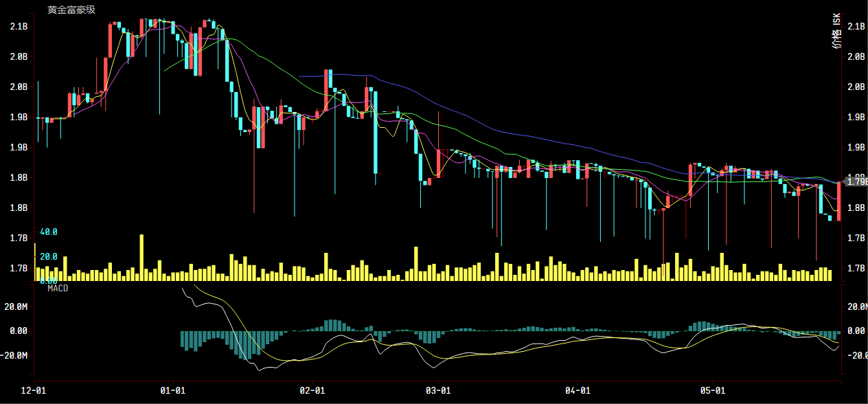Select the 12-01 date on the time axis

tap(36, 390)
